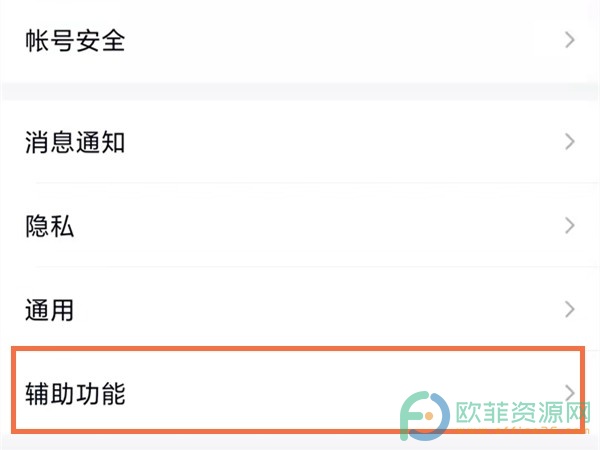Open the 消息通知 settings entry
Image resolution: width=600 pixels, height=450 pixels.
[x=300, y=142]
